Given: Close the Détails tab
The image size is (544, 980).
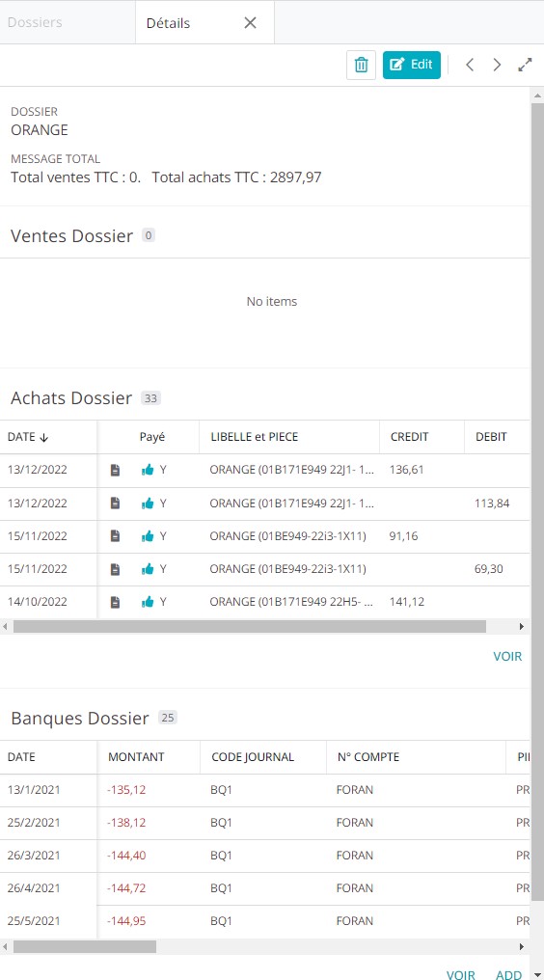Looking at the screenshot, I should tap(250, 23).
